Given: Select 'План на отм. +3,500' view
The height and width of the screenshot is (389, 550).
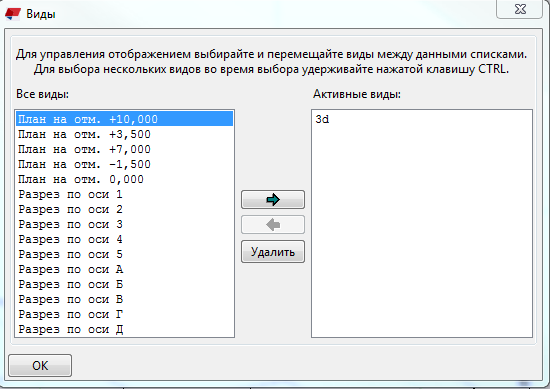Looking at the screenshot, I should [125, 134].
